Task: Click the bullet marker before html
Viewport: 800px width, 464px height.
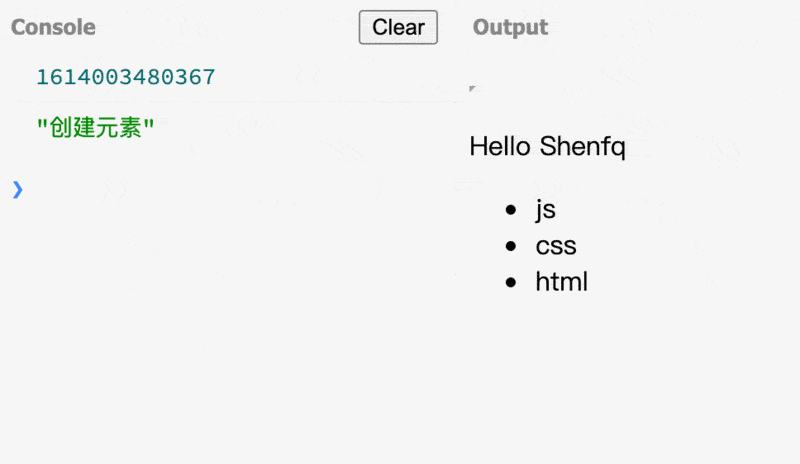Action: coord(511,282)
